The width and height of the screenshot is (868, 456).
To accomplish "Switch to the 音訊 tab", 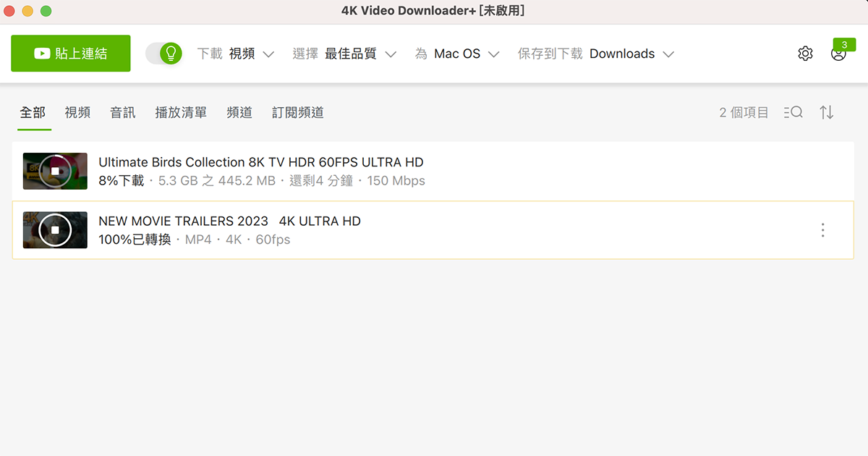I will pos(122,112).
